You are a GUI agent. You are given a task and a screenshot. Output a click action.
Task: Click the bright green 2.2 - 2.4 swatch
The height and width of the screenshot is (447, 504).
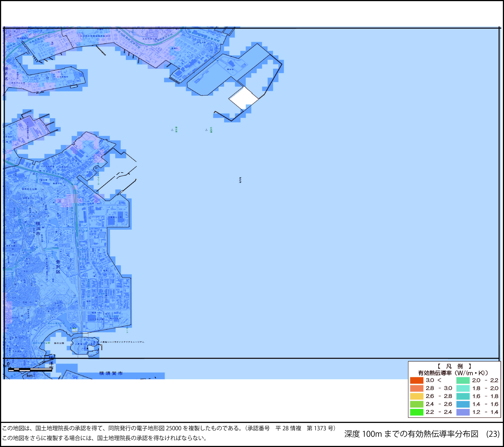(417, 412)
